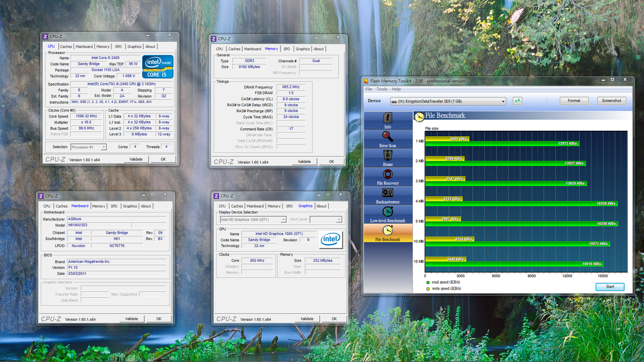Click the Manufacturer field ASRock
Image resolution: width=644 pixels, height=362 pixels.
pos(116,219)
